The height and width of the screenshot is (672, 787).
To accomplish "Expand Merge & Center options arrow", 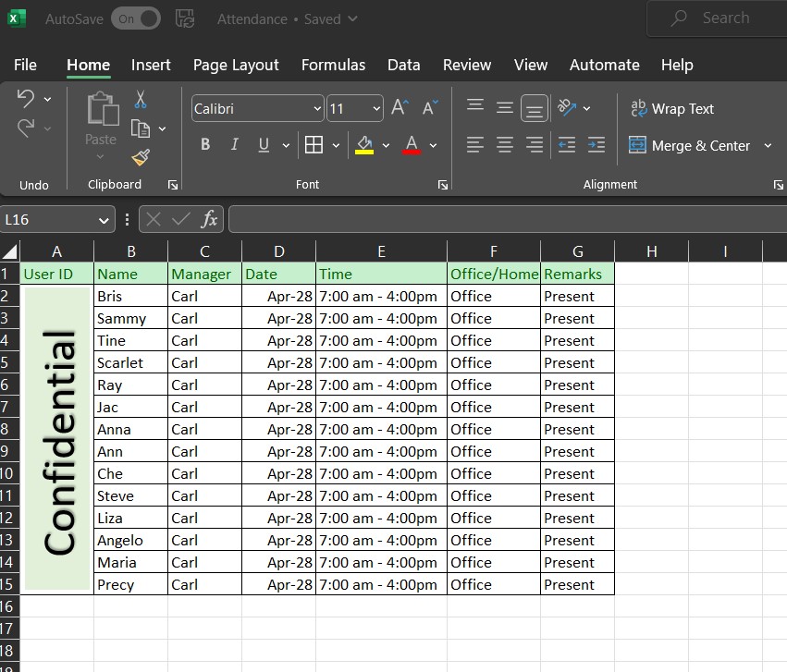I will (x=768, y=145).
